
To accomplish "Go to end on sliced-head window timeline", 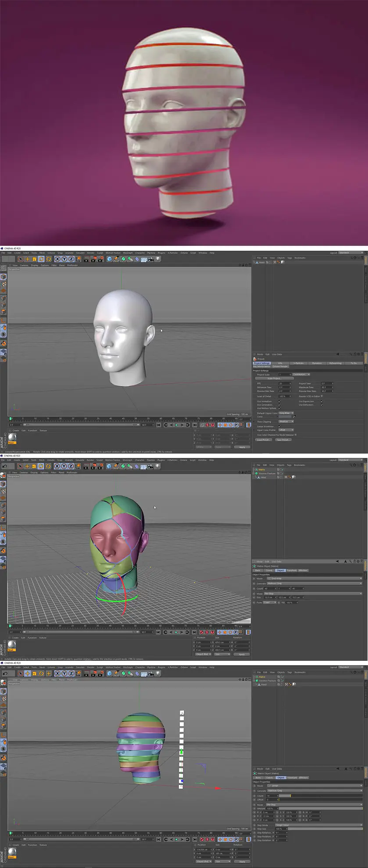I will click(195, 839).
